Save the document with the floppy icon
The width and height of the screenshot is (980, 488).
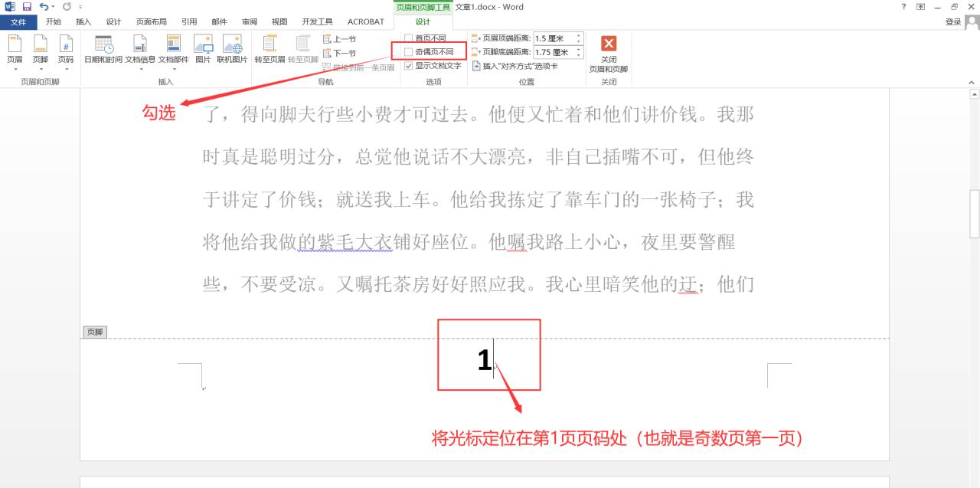click(x=27, y=6)
